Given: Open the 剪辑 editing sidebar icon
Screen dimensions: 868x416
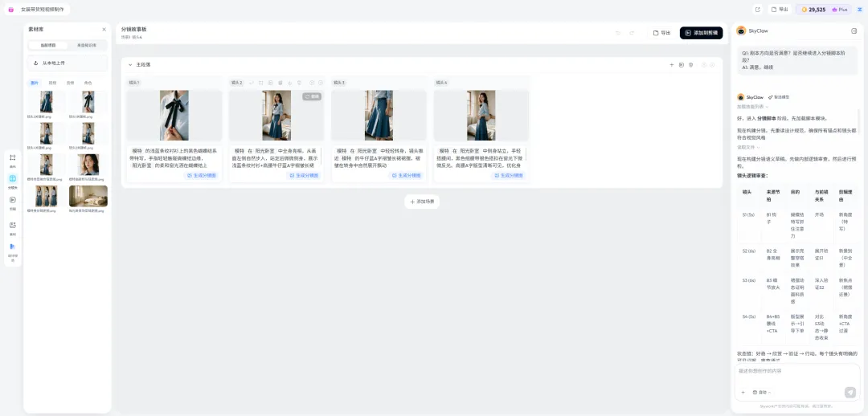Looking at the screenshot, I should (x=13, y=202).
